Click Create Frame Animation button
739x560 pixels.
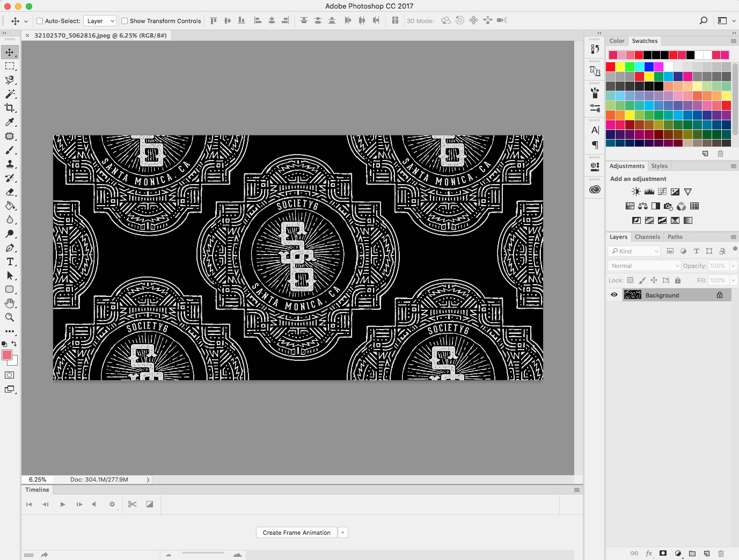click(297, 533)
